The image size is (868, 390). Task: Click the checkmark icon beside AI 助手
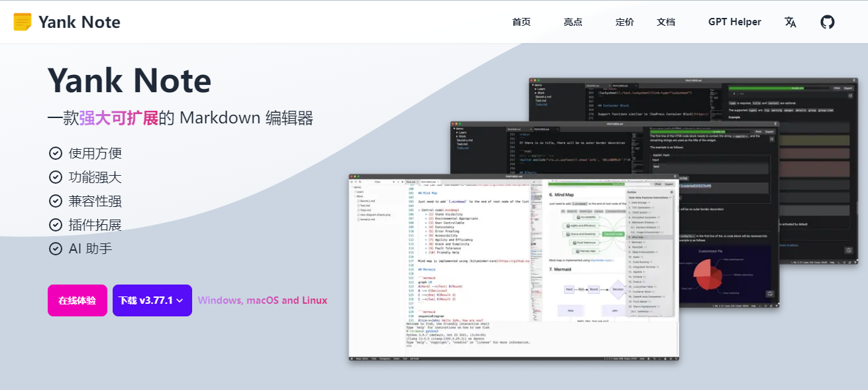coord(55,248)
